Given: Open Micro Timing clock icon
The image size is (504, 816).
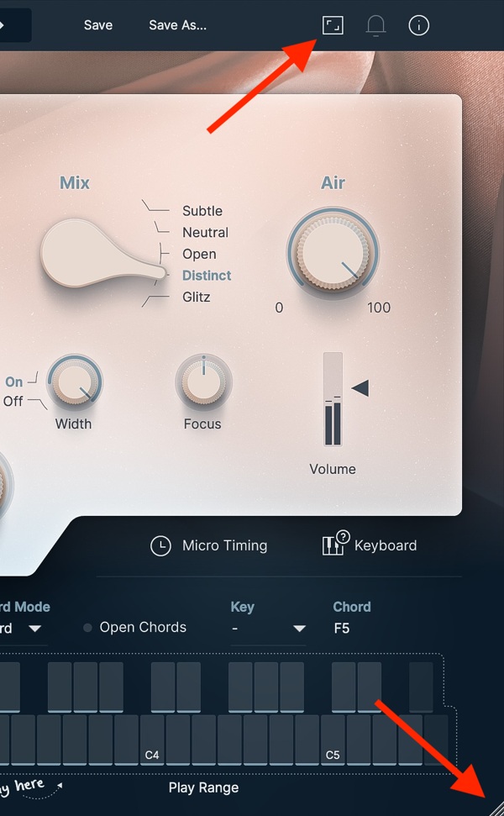Looking at the screenshot, I should (160, 546).
